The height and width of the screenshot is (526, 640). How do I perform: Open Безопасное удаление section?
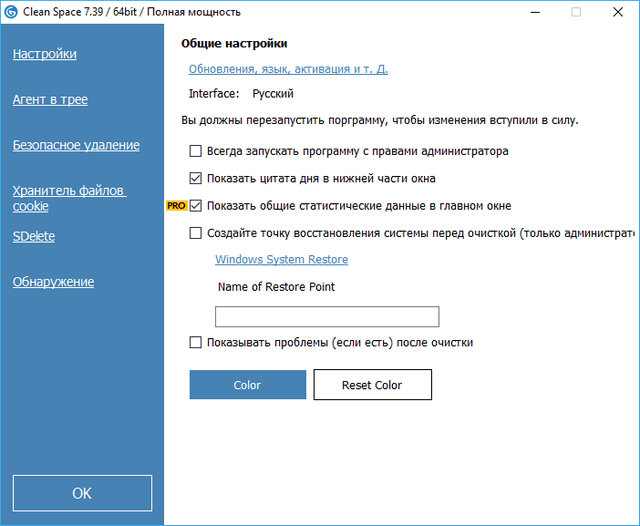click(76, 145)
